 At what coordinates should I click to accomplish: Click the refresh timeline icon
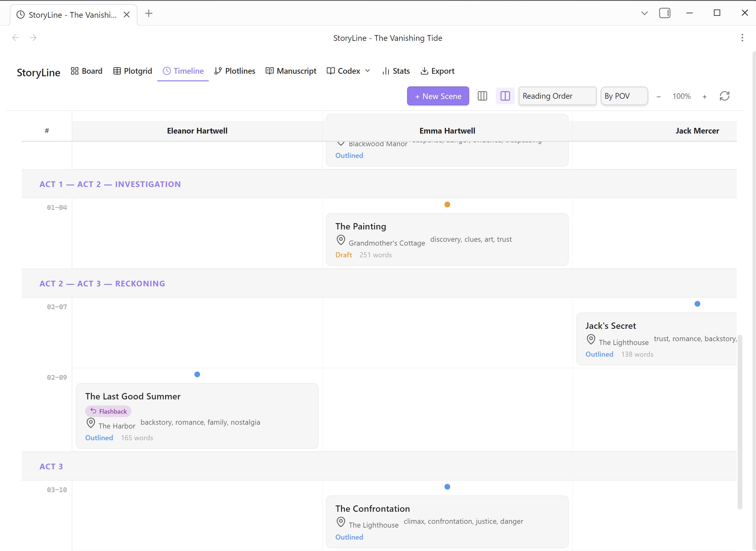pyautogui.click(x=724, y=96)
